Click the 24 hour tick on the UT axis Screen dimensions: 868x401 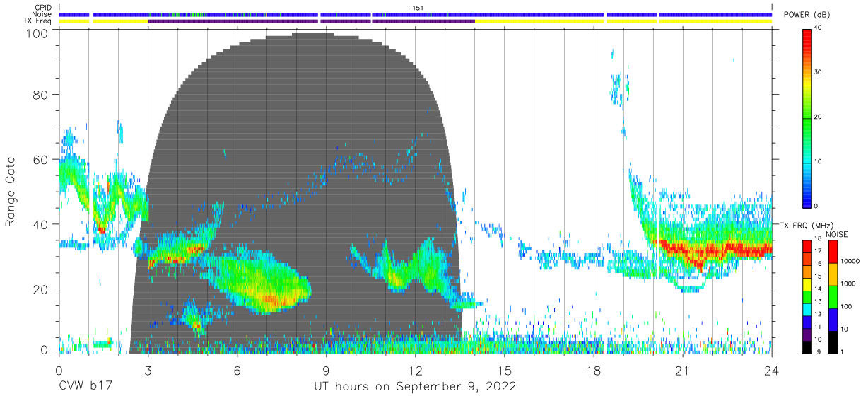[771, 370]
